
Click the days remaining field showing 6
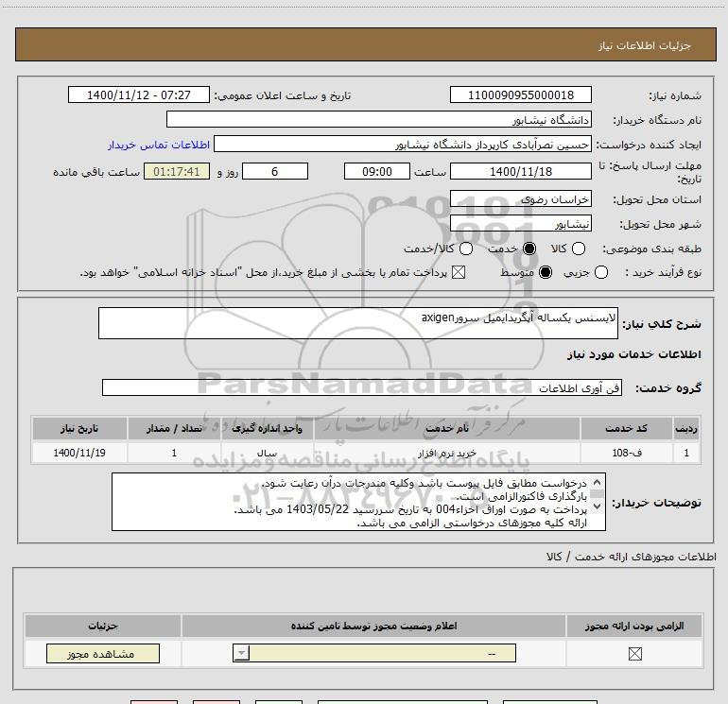click(x=275, y=171)
